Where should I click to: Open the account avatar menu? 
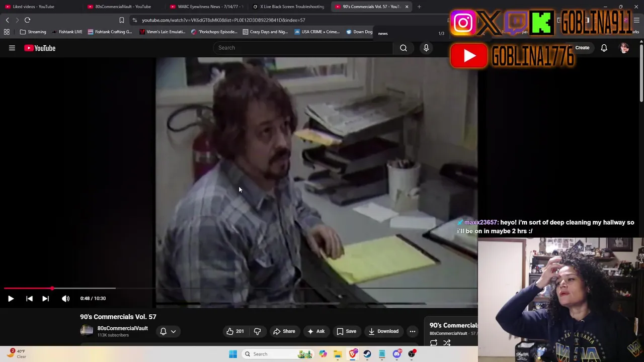(x=624, y=48)
